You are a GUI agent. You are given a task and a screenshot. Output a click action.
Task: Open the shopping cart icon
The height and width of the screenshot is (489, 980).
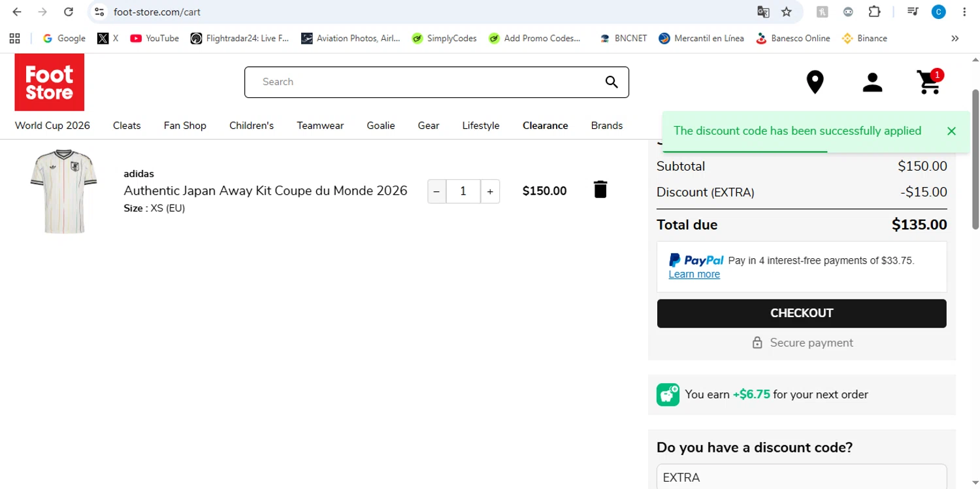click(930, 82)
